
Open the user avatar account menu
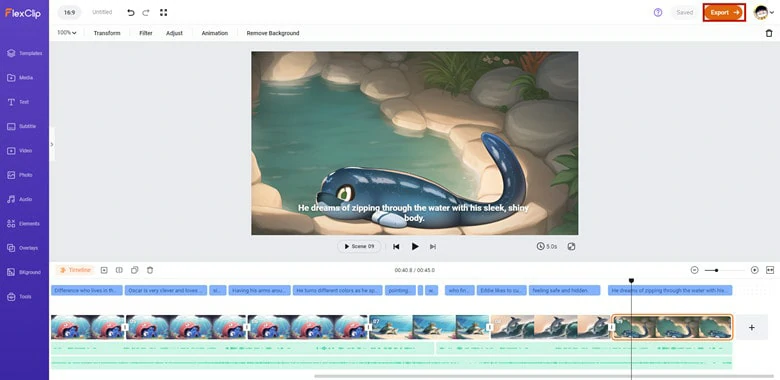click(764, 12)
